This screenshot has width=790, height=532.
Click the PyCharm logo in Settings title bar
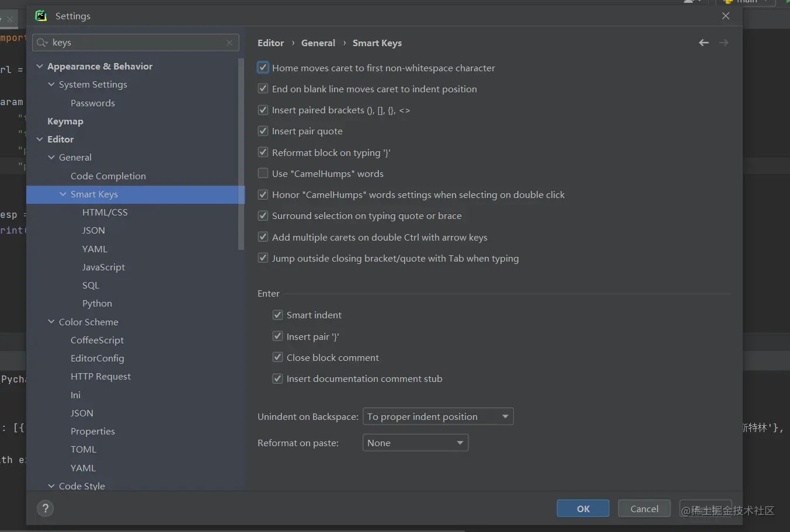pyautogui.click(x=41, y=16)
